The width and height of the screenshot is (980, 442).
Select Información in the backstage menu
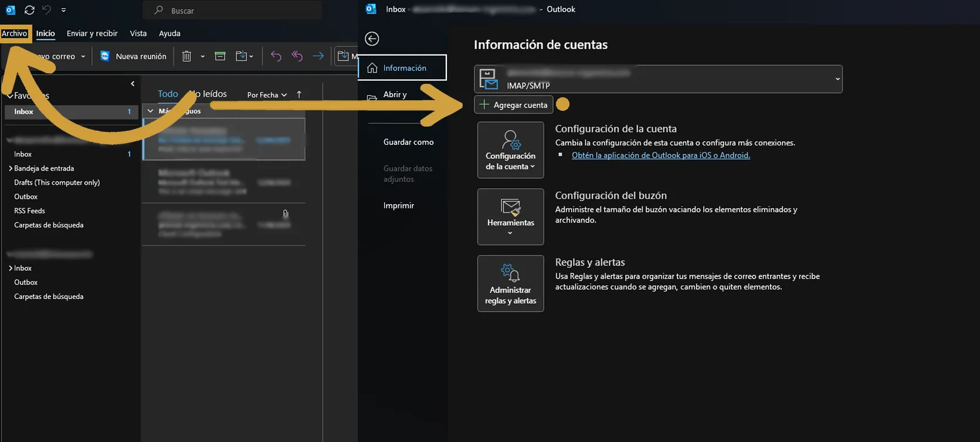click(402, 68)
